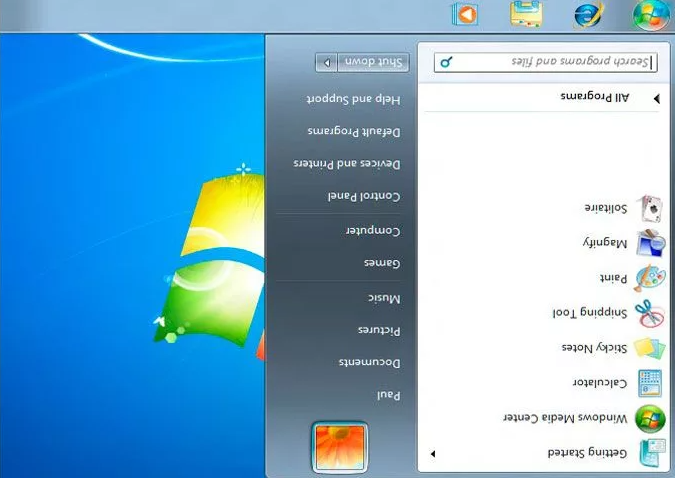Open the Calculator icon
The width and height of the screenshot is (675, 478).
[x=650, y=382]
